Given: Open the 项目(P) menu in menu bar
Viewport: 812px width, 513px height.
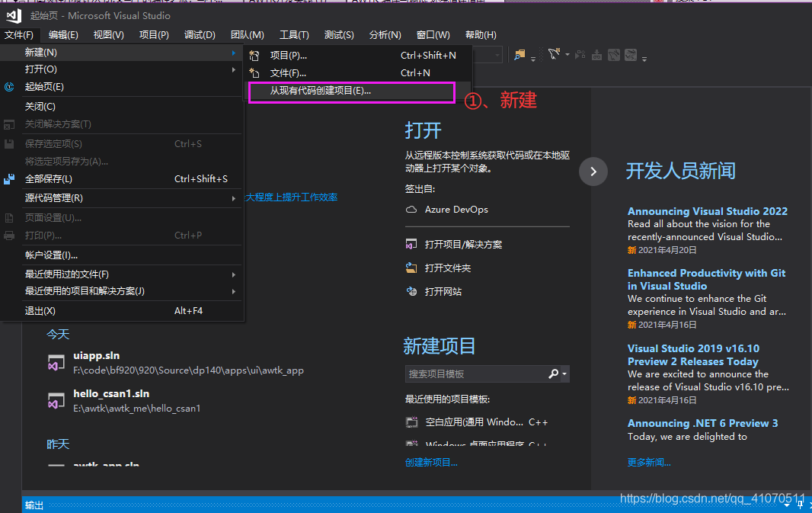Looking at the screenshot, I should [154, 35].
